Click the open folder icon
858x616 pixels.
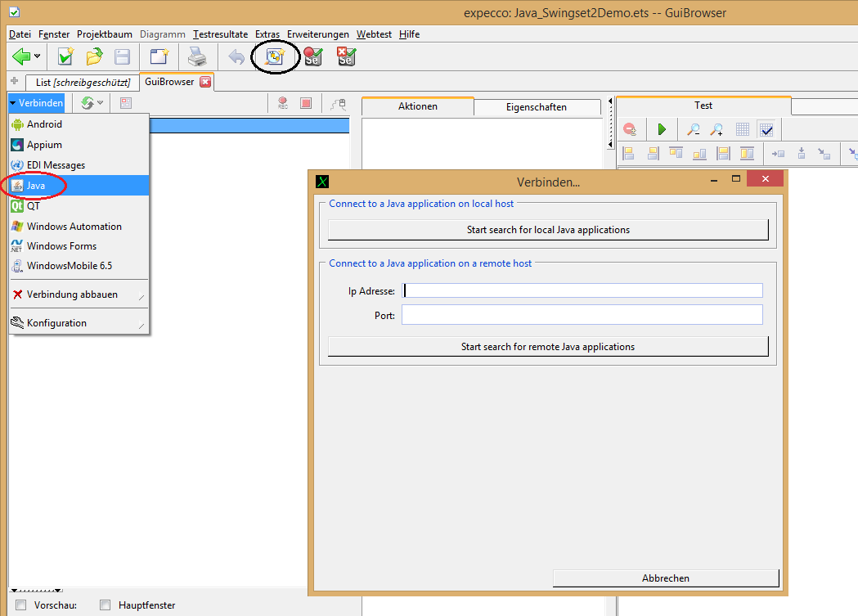pos(94,56)
